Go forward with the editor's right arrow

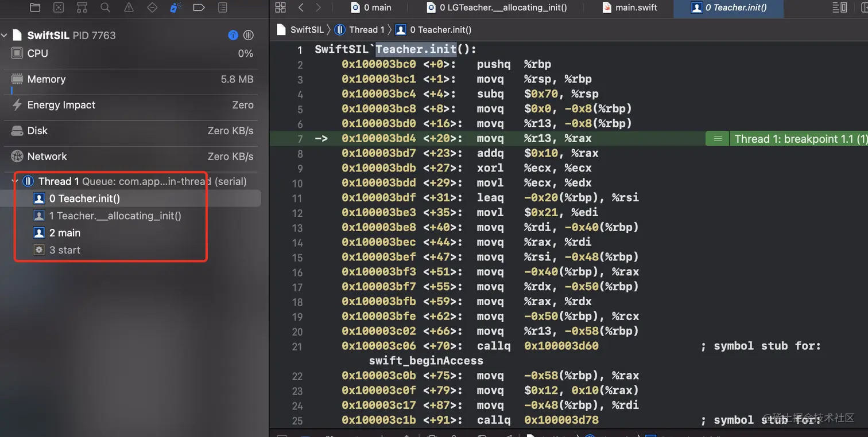(319, 7)
